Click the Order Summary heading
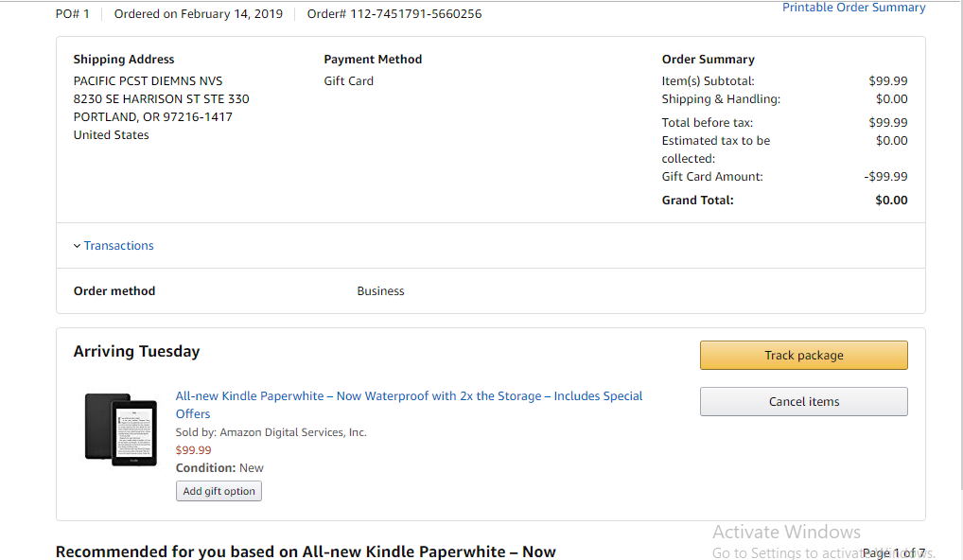This screenshot has width=963, height=560. pos(708,60)
